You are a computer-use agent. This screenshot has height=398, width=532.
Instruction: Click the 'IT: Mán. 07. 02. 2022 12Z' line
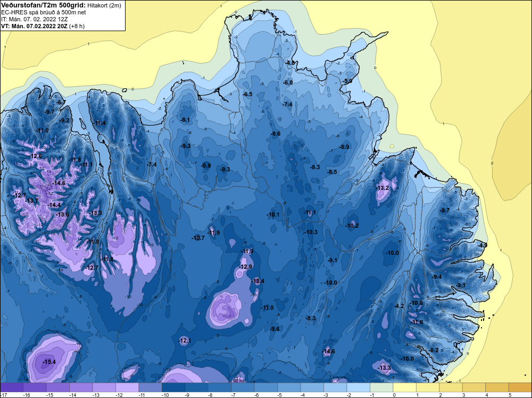click(35, 19)
